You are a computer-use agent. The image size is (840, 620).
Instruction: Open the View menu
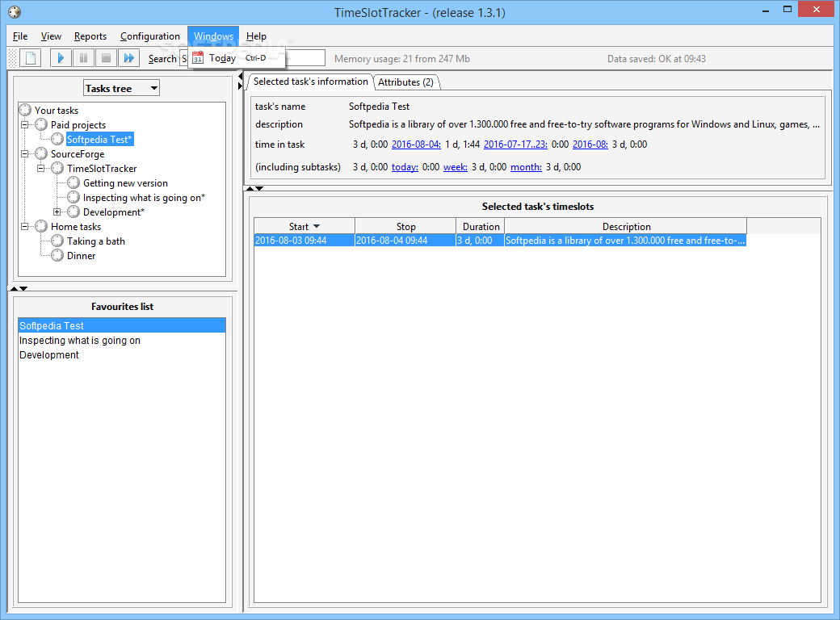pyautogui.click(x=51, y=36)
